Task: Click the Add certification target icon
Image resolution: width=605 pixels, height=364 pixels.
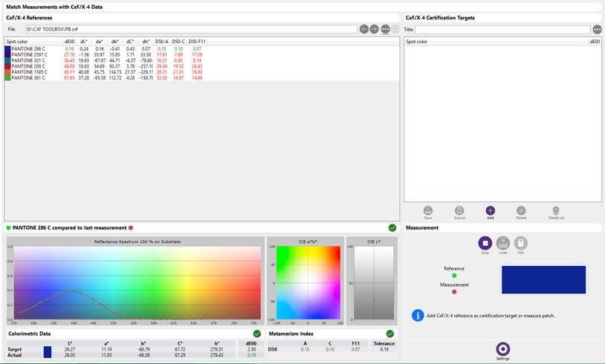Action: (x=490, y=211)
